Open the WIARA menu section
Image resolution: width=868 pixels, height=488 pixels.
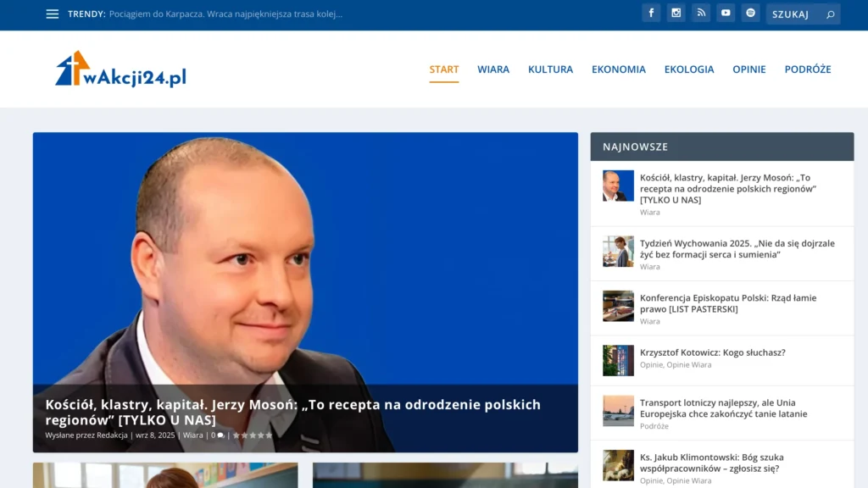492,69
